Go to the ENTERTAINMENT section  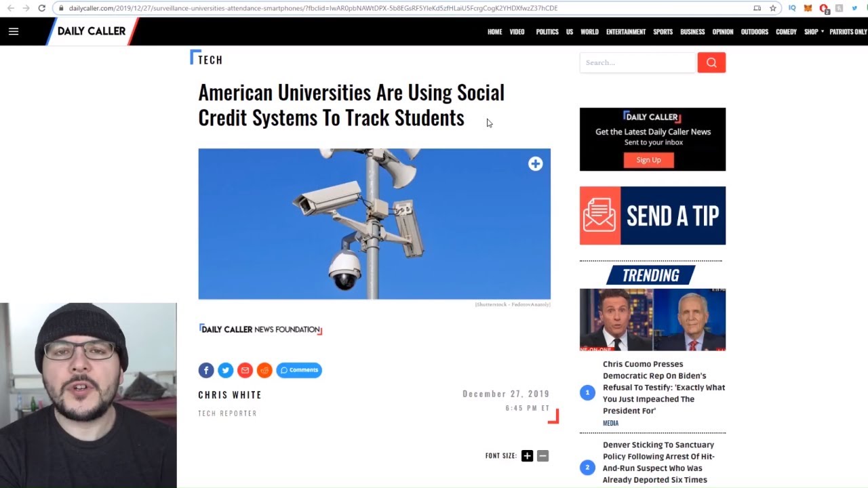coord(626,32)
